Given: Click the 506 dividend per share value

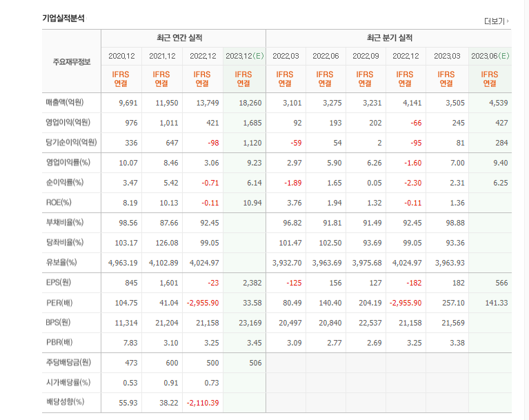Looking at the screenshot, I should (255, 363).
